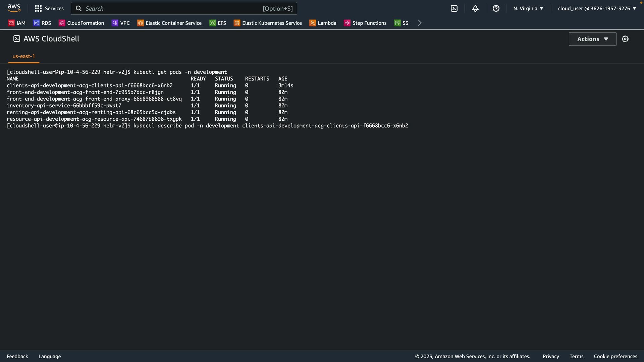Open the help question mark menu
The height and width of the screenshot is (362, 644).
(x=496, y=8)
